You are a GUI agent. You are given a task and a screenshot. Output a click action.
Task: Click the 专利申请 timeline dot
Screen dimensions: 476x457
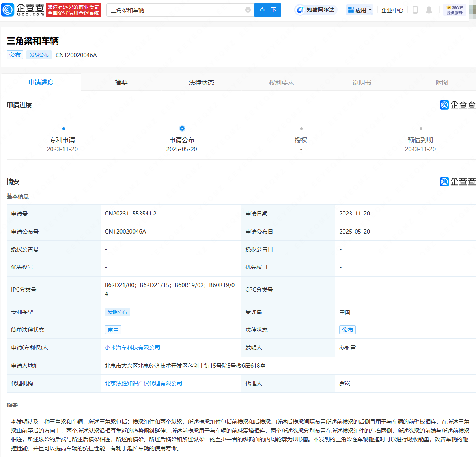63,128
